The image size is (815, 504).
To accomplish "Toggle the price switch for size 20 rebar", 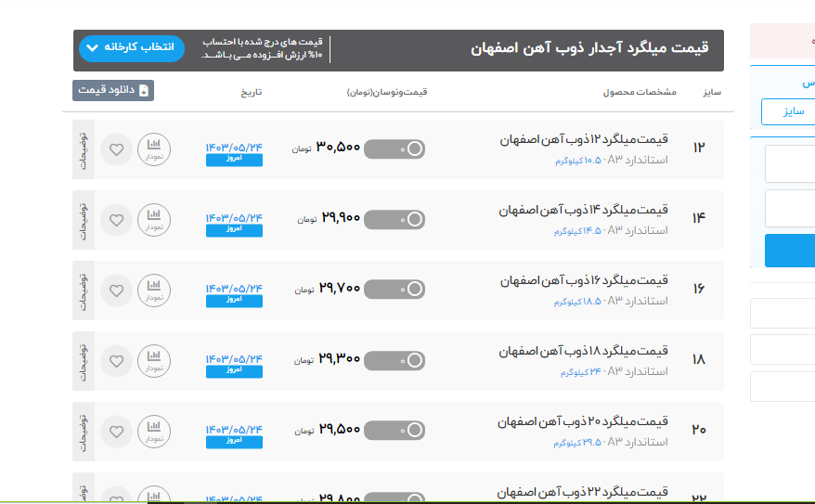I will (x=395, y=431).
